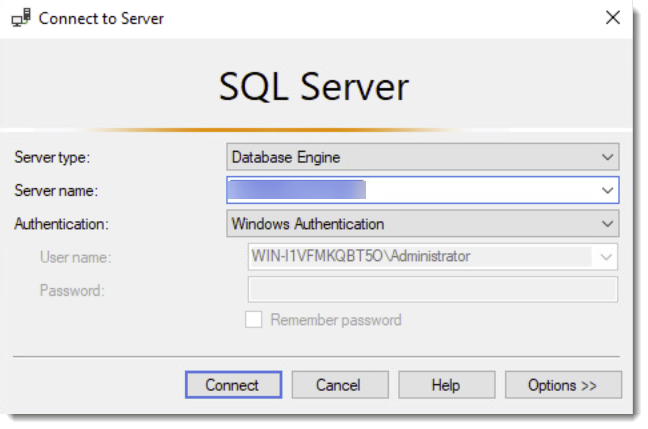Tick the Remember password checkbox

click(253, 319)
